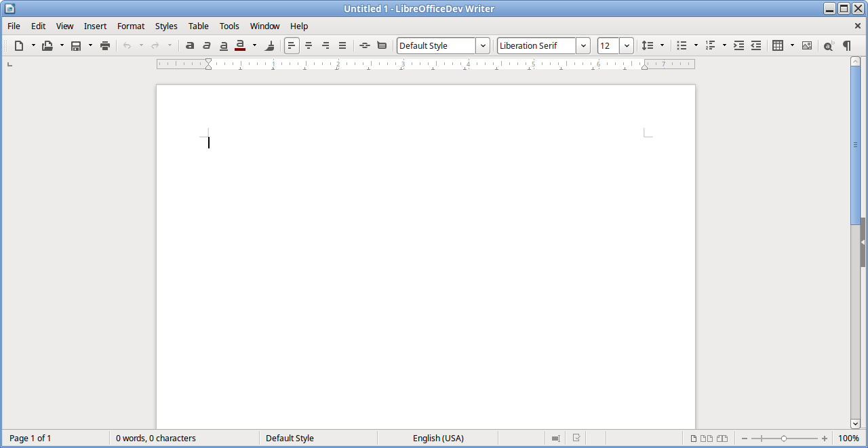Click the numbered list icon
Viewport: 868px width, 448px height.
710,45
